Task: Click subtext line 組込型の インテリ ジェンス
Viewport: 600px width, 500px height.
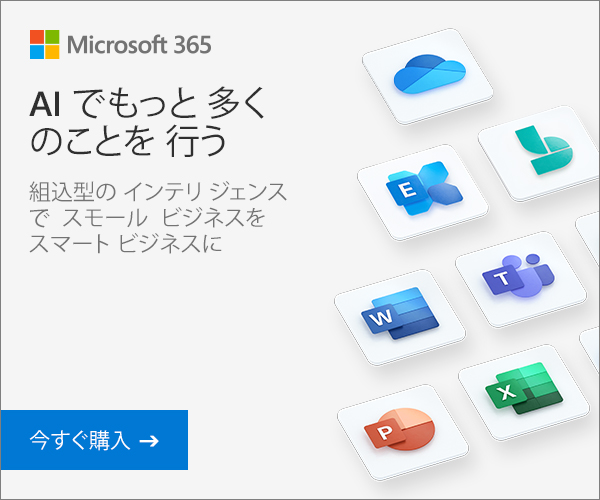Action: tap(158, 191)
